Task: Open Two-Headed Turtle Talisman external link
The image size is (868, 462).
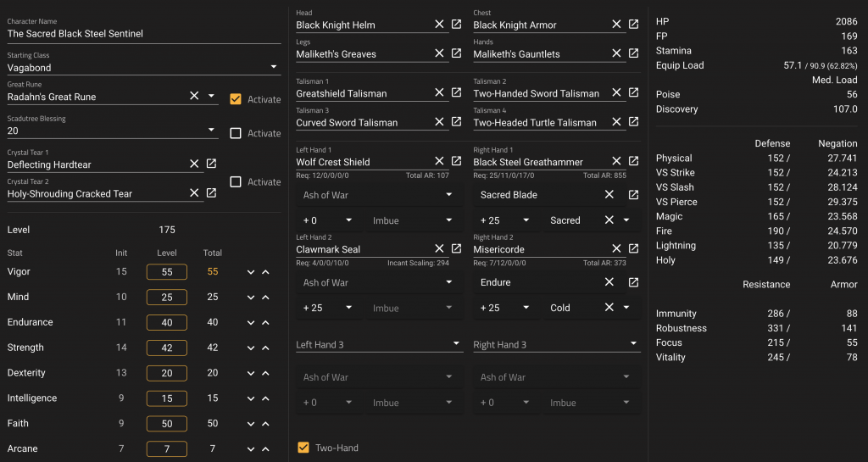Action: pos(633,122)
